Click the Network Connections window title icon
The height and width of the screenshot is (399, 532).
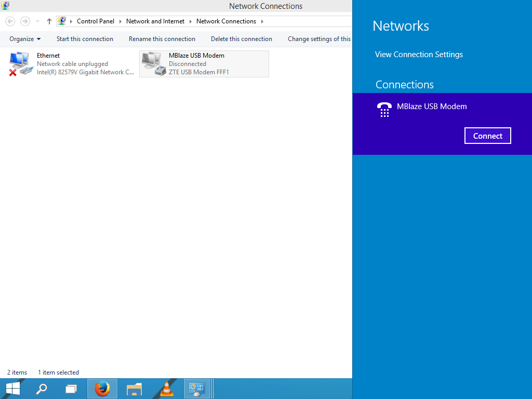click(x=5, y=5)
